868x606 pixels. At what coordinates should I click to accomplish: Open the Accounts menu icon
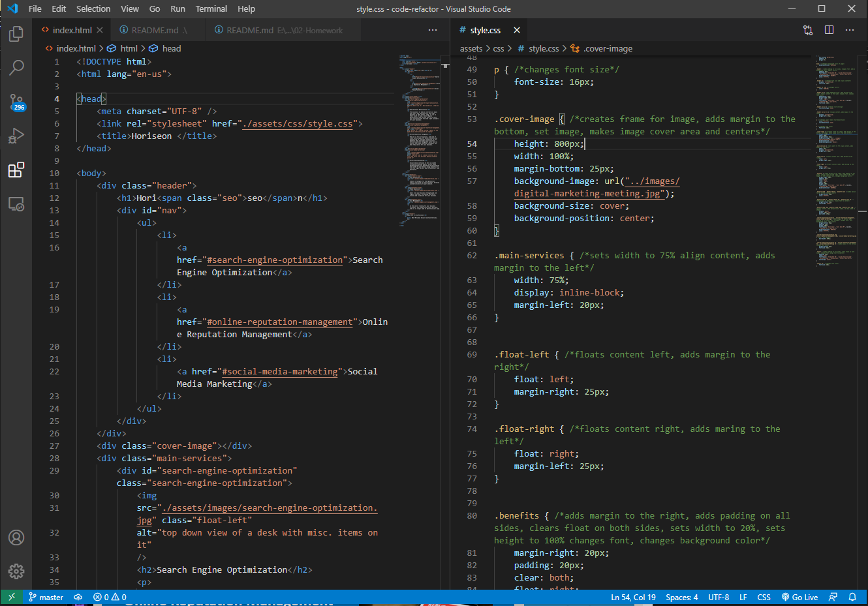pyautogui.click(x=16, y=538)
